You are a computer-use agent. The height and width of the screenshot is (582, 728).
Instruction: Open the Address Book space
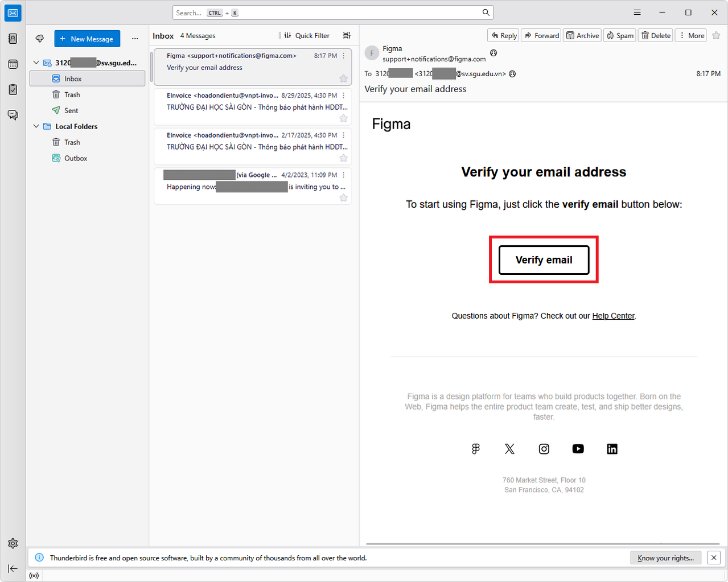(x=13, y=39)
